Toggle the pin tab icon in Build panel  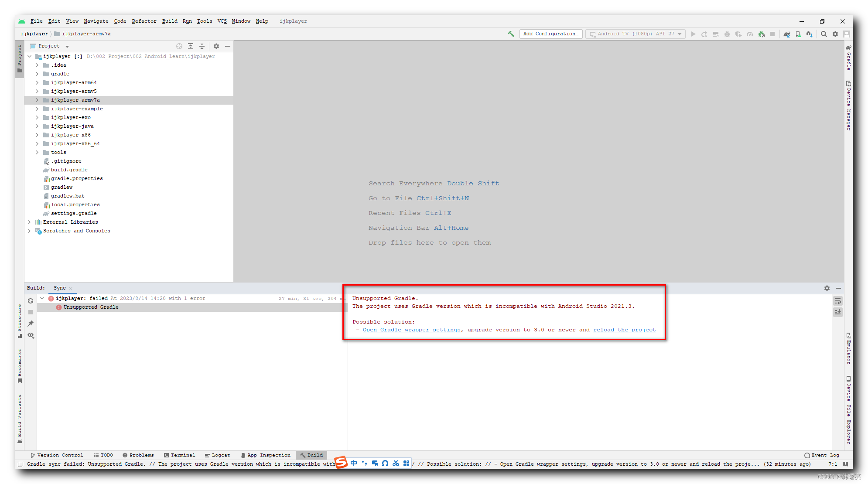[x=31, y=324]
